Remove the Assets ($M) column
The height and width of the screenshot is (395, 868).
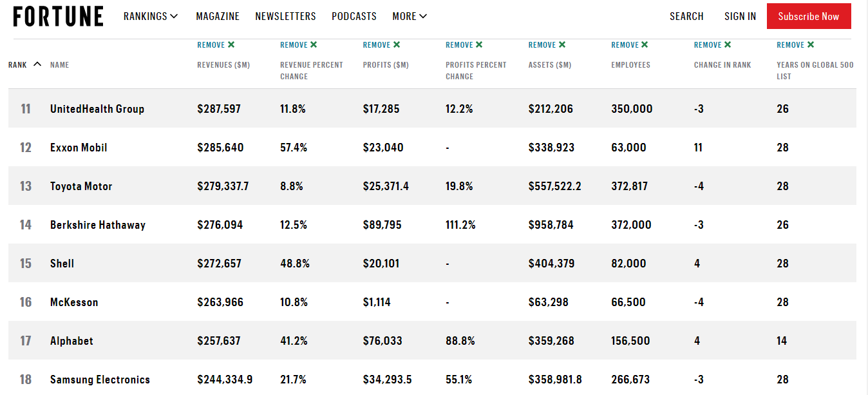[x=547, y=45]
